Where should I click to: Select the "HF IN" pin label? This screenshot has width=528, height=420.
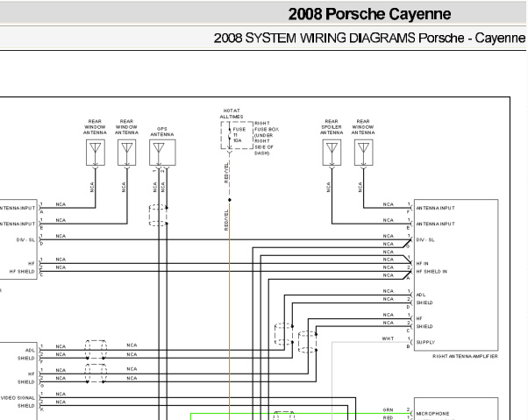(422, 264)
